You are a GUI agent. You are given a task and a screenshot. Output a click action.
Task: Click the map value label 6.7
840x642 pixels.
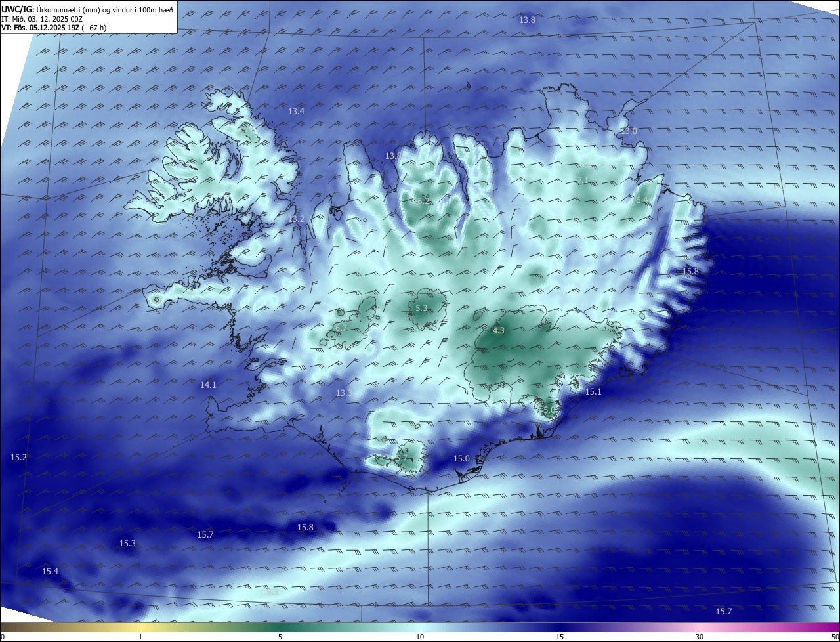(x=341, y=328)
